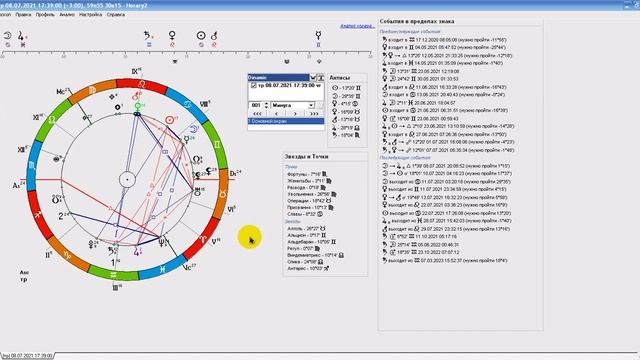The height and width of the screenshot is (360, 640).
Task: Click the green Venus symbol inside the chart
Action: point(138,107)
